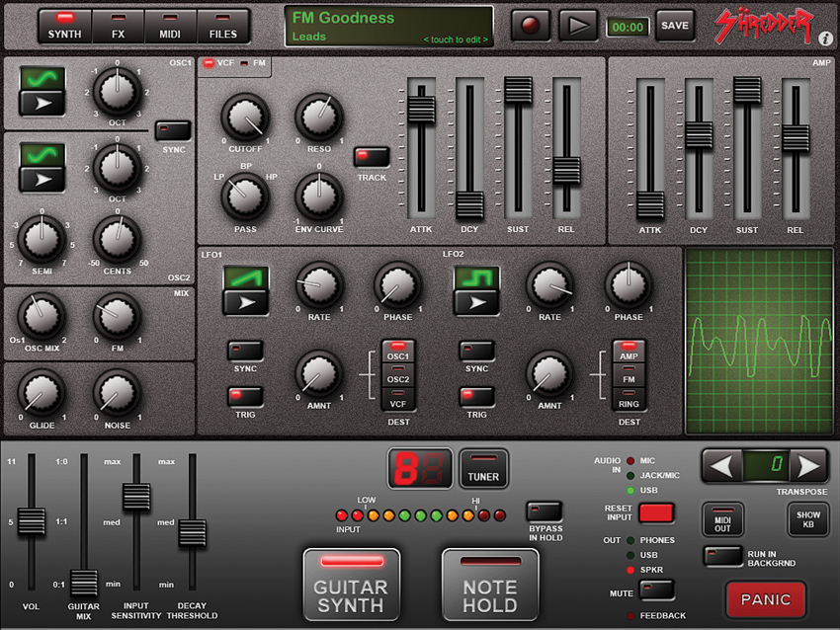This screenshot has height=630, width=840.
Task: Click the LFO2 RATE knob
Action: (549, 285)
